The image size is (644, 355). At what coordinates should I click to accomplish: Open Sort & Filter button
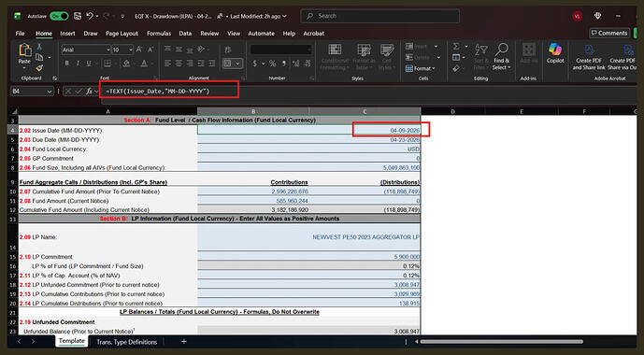(x=480, y=57)
